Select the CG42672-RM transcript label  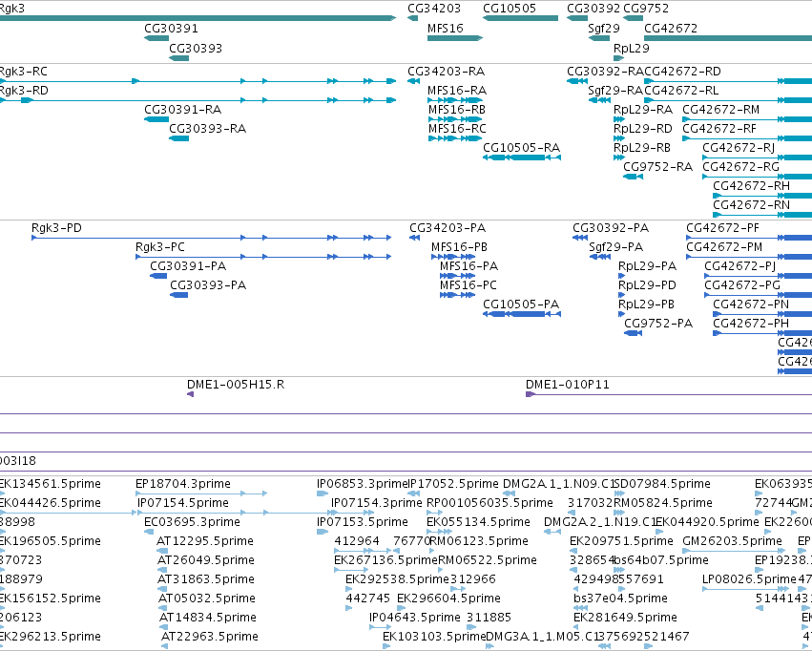click(x=720, y=110)
